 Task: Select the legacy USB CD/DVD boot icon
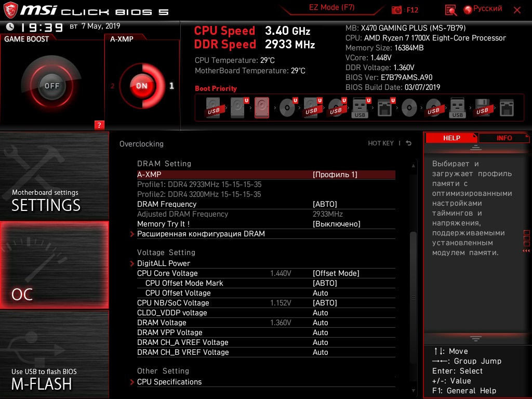tap(433, 108)
